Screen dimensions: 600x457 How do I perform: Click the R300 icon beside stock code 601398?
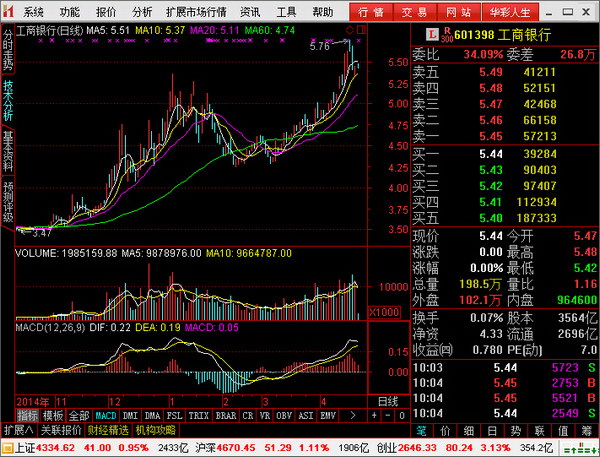[x=447, y=34]
